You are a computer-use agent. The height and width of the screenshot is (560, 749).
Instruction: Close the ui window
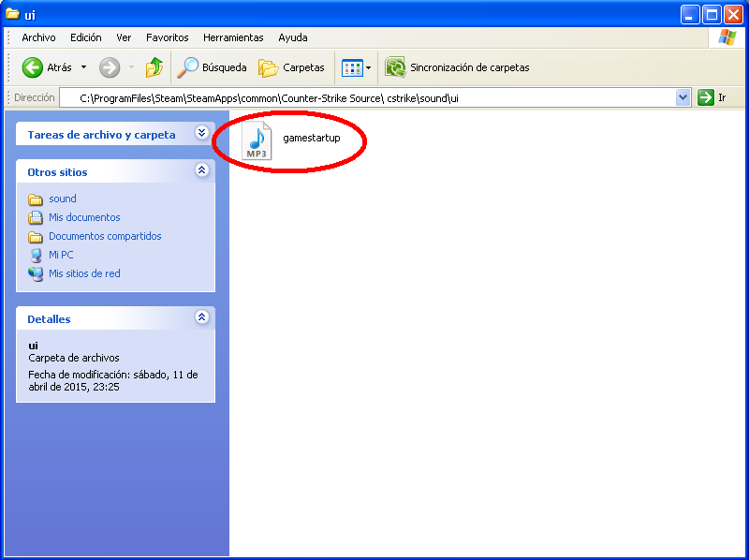tap(733, 15)
